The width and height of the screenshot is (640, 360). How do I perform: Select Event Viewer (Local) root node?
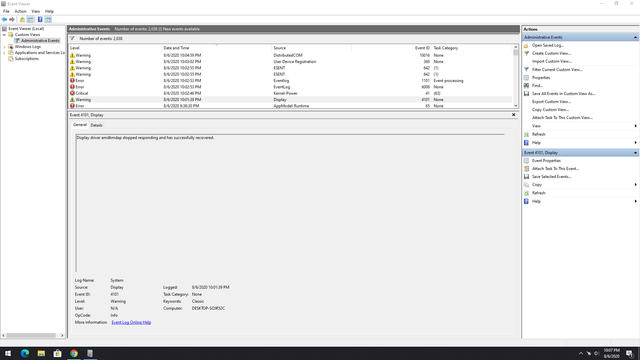pyautogui.click(x=26, y=29)
